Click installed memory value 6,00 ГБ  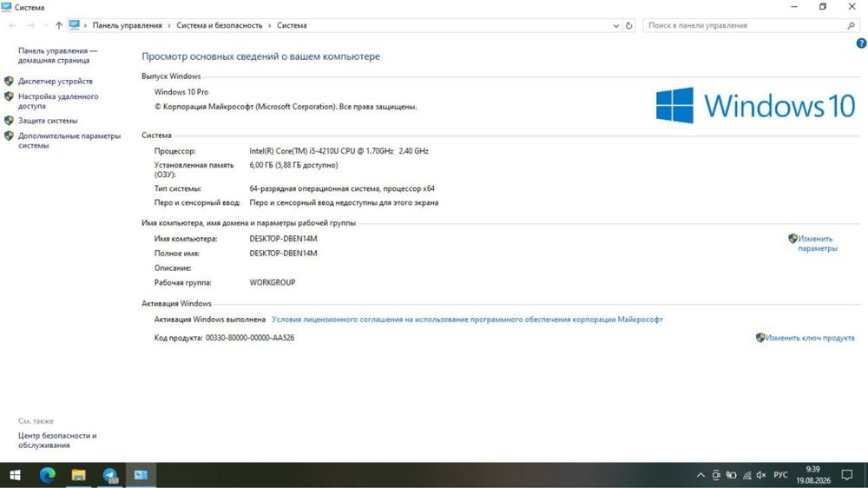pyautogui.click(x=293, y=165)
